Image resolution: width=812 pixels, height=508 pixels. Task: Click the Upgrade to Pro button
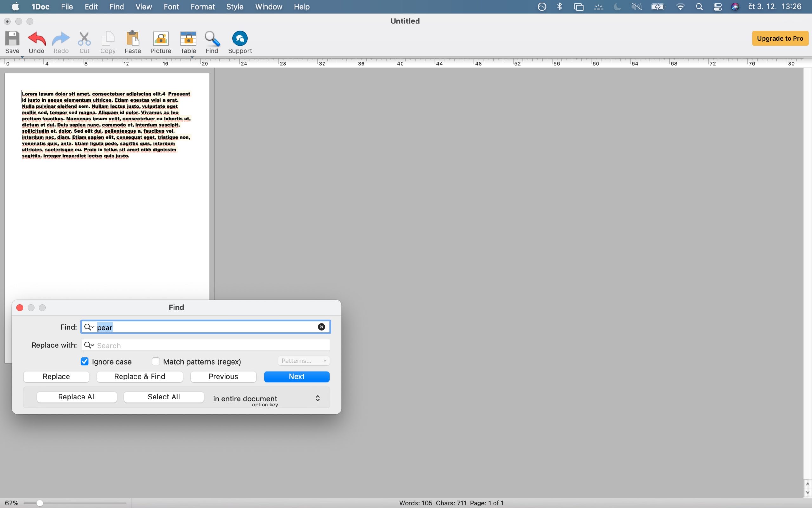(780, 38)
